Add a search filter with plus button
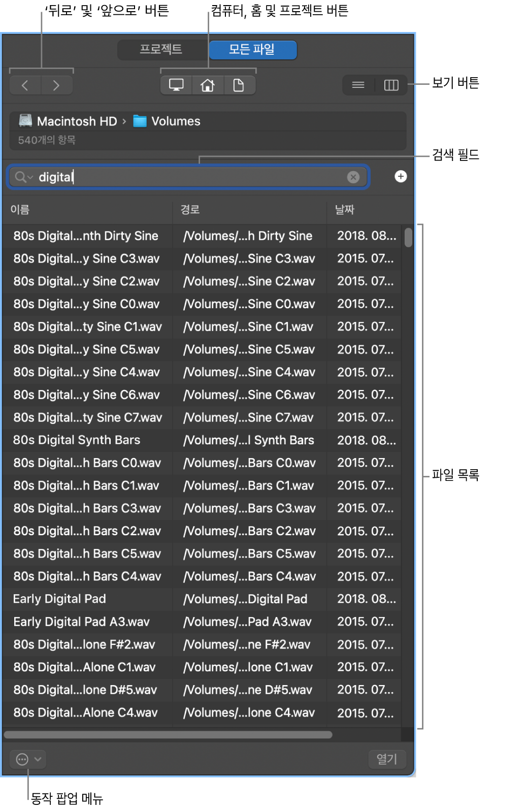 pos(401,176)
